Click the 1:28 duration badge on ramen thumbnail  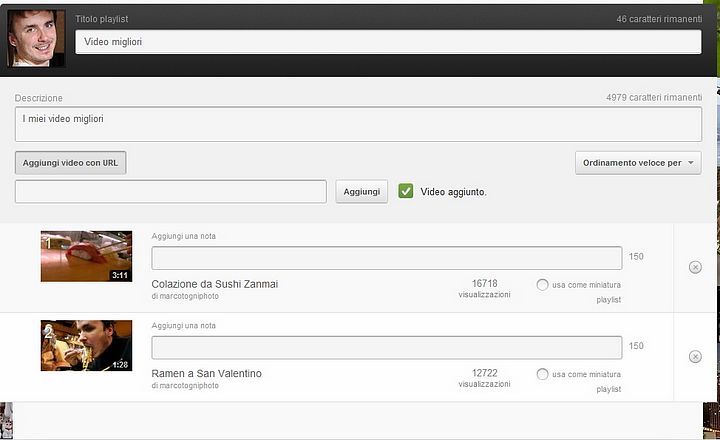coord(120,365)
